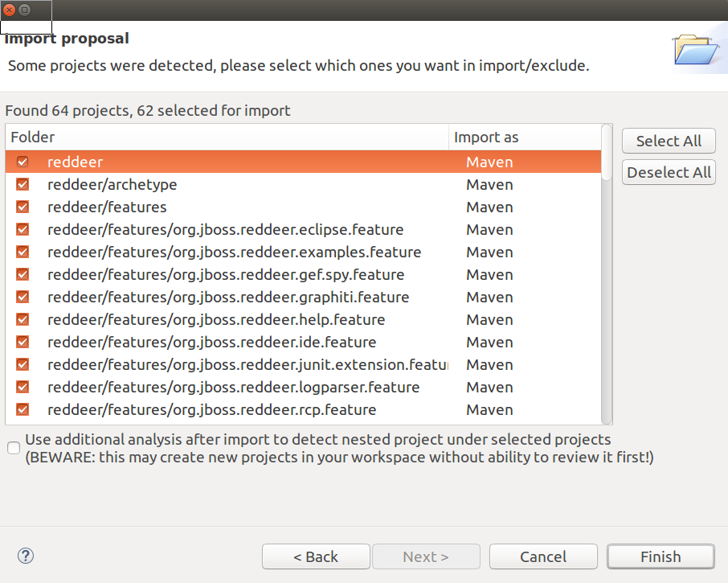Viewport: 728px width, 583px height.
Task: Click Maven type for reddeer.examples.feature row
Action: 489,252
